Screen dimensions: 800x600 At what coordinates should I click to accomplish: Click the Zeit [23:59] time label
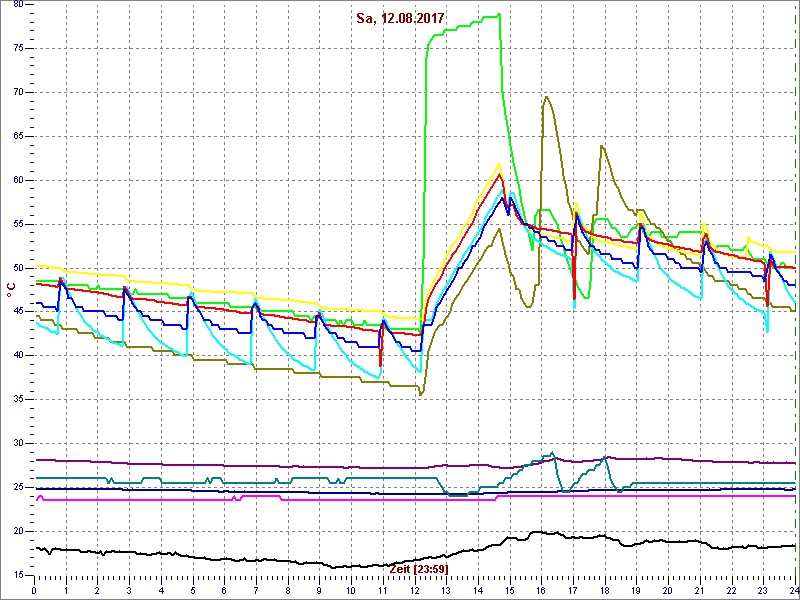coord(419,569)
